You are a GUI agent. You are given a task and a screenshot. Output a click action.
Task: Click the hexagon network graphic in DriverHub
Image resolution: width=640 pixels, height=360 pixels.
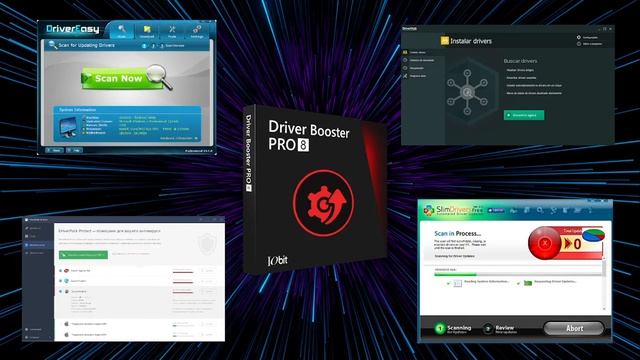pos(467,92)
